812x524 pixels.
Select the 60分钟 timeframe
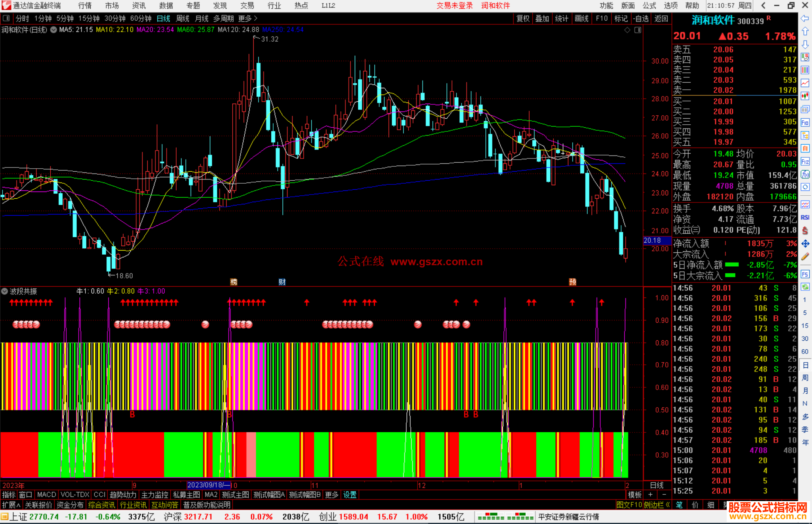coord(141,18)
